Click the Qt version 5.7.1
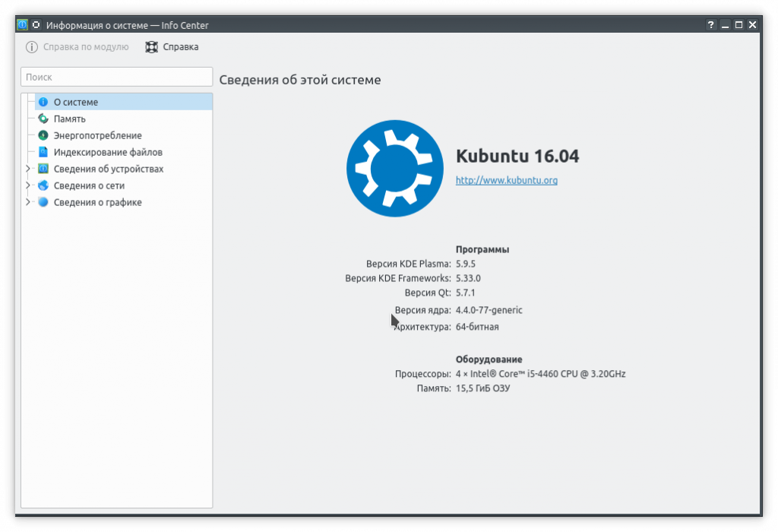This screenshot has width=778, height=532. tap(466, 293)
